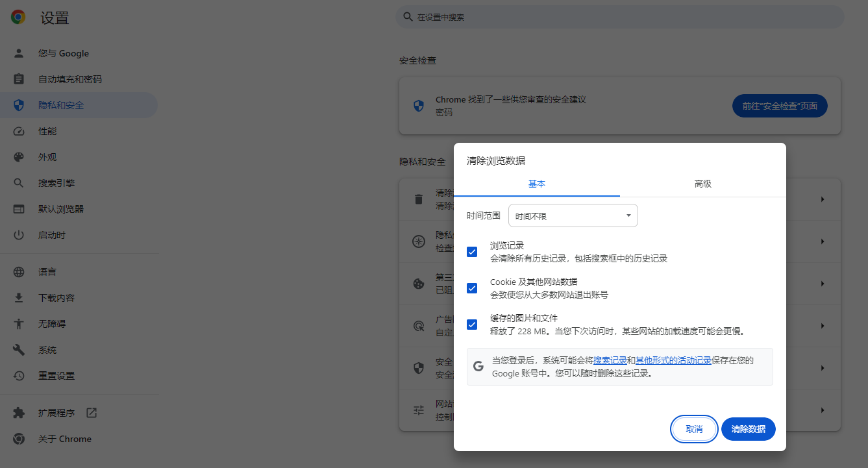Open the 时间范围 dropdown
Viewport: 868px width, 468px height.
[572, 215]
